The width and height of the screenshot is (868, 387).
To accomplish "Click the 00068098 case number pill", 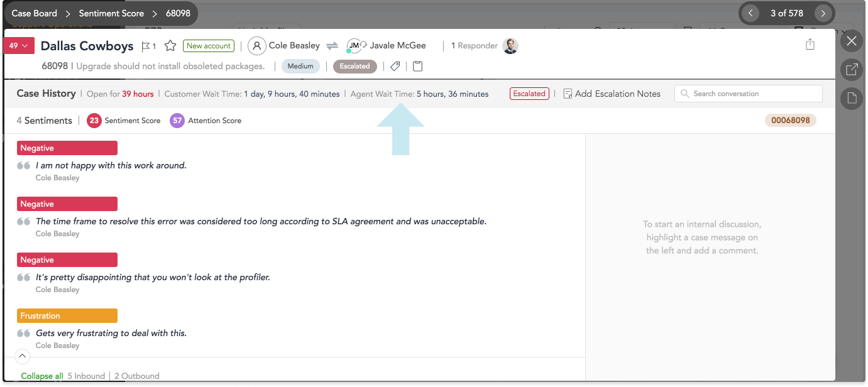I will click(x=791, y=120).
